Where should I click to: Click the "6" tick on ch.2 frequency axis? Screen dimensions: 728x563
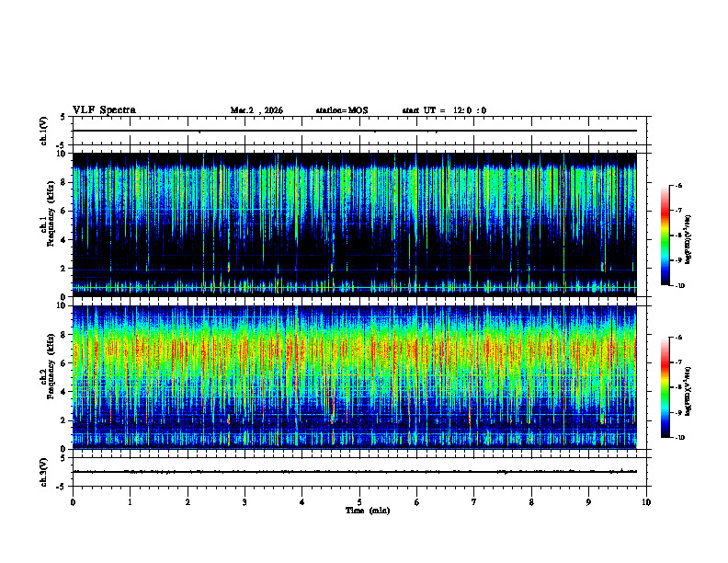pos(64,363)
